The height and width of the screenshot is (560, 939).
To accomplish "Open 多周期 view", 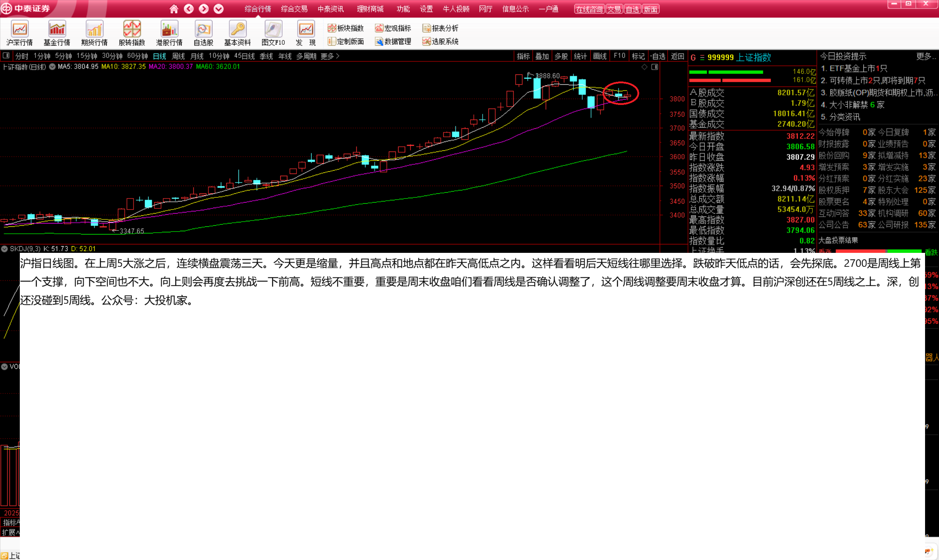I will click(306, 56).
